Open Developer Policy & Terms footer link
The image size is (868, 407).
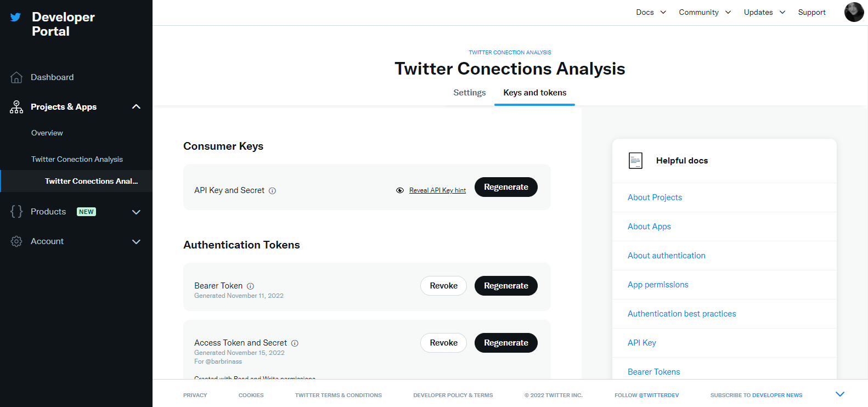tap(453, 395)
